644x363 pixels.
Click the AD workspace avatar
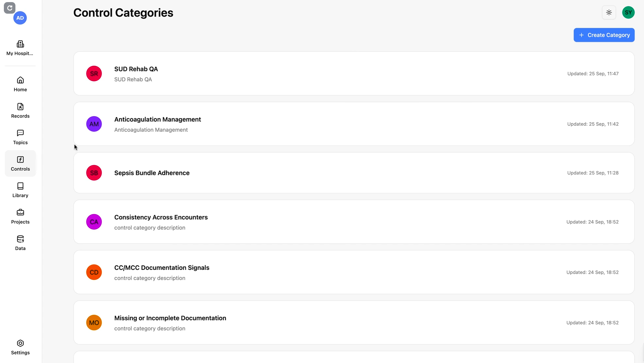pos(20,18)
